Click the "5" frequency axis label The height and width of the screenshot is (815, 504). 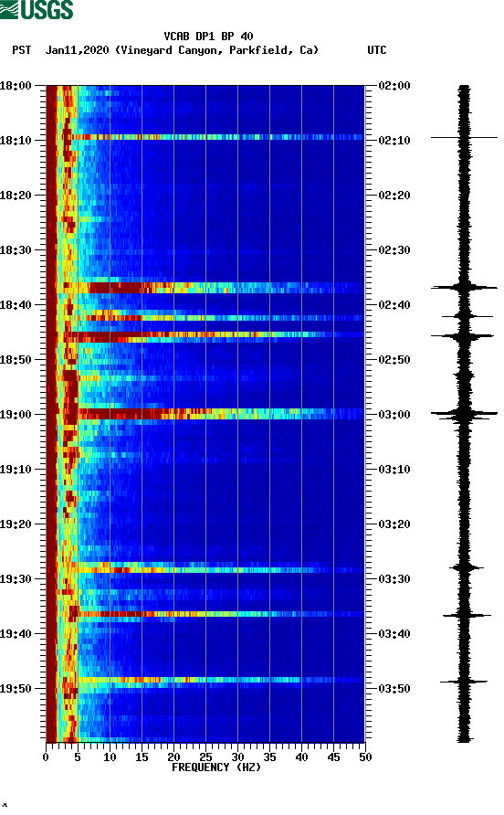(78, 757)
